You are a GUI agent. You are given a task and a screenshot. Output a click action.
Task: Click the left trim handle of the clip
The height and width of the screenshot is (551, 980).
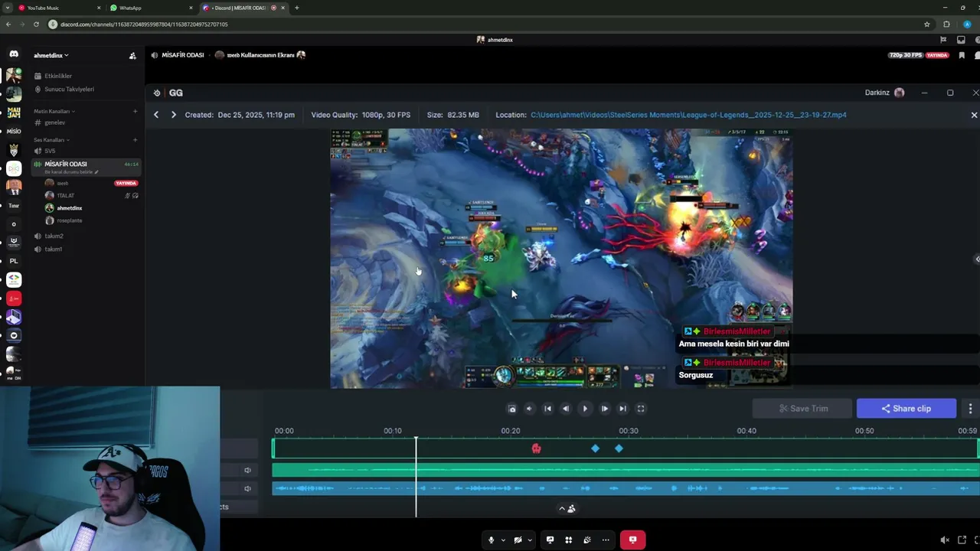click(x=273, y=448)
